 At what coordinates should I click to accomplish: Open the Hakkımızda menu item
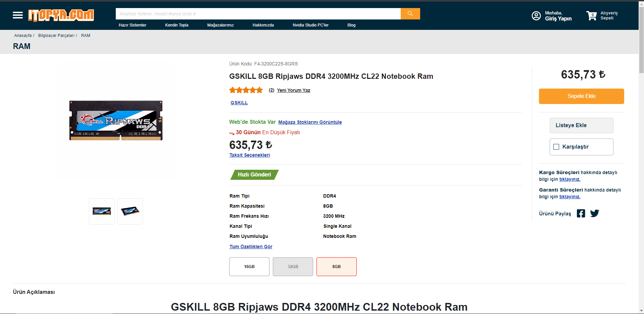[263, 25]
